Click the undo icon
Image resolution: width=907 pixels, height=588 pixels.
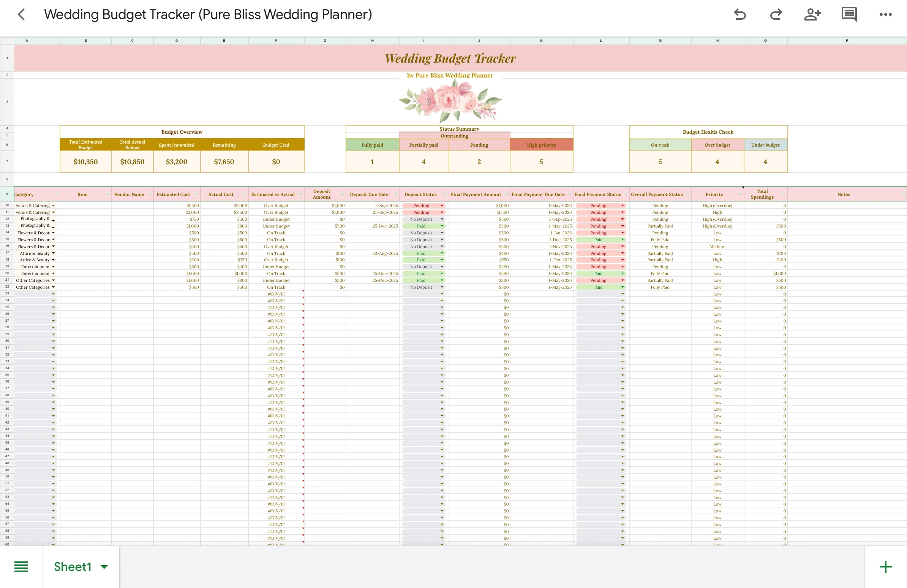[x=740, y=14]
